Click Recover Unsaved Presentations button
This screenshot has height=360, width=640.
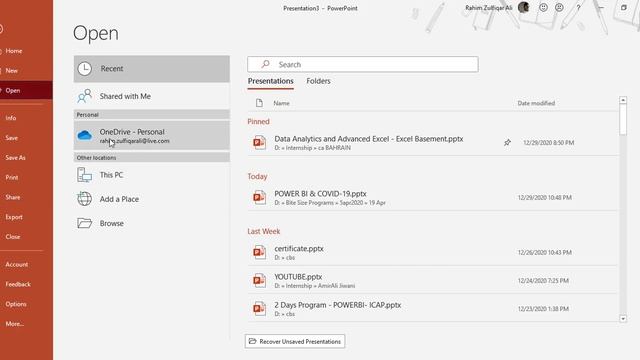[295, 341]
